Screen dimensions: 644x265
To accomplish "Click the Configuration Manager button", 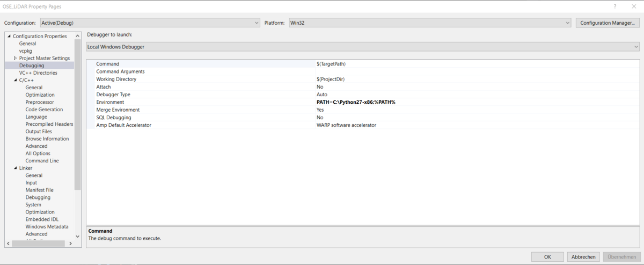I will point(607,23).
